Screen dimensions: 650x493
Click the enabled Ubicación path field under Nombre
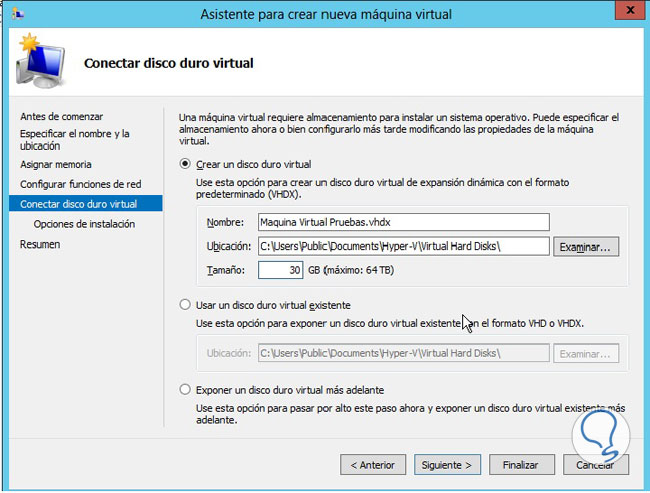coord(403,246)
